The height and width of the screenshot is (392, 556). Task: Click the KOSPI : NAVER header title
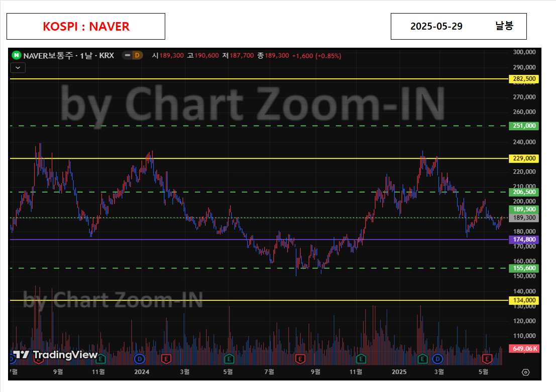click(86, 27)
